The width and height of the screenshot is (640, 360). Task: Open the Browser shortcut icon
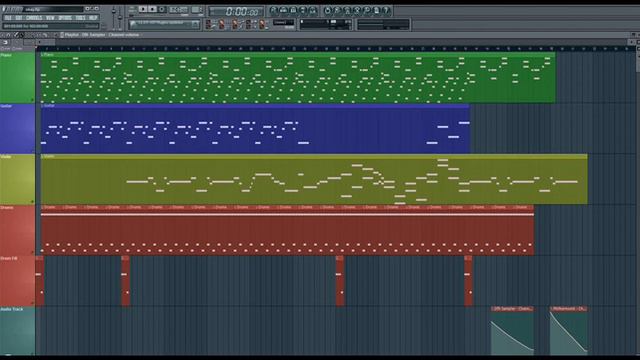coord(303,10)
